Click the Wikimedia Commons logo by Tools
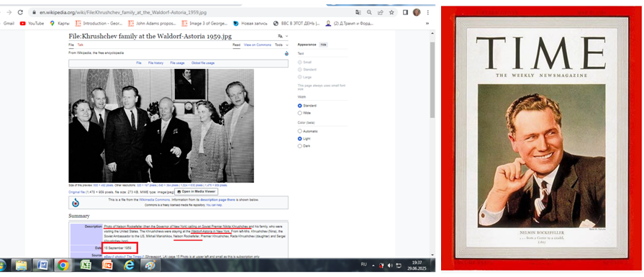This screenshot has height=277, width=644. (x=286, y=53)
